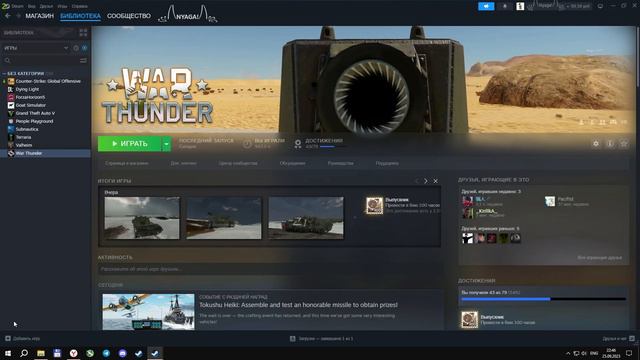
Task: Click the activity post input field
Action: (269, 269)
